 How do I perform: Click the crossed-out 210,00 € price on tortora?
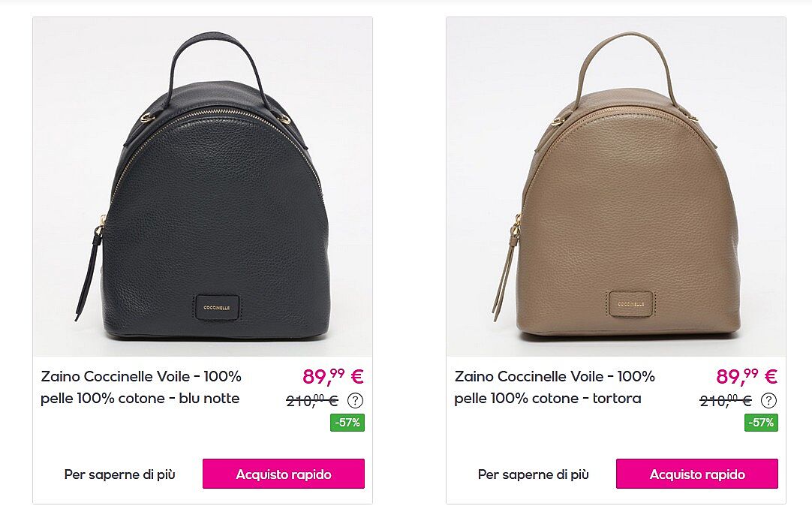point(726,400)
